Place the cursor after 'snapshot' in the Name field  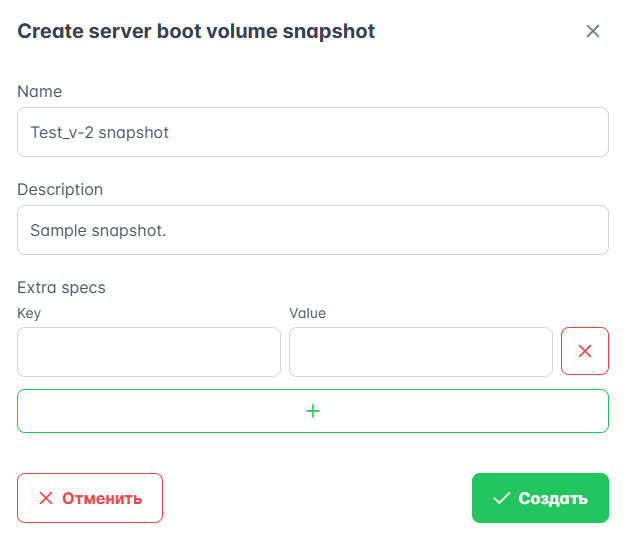(x=170, y=132)
